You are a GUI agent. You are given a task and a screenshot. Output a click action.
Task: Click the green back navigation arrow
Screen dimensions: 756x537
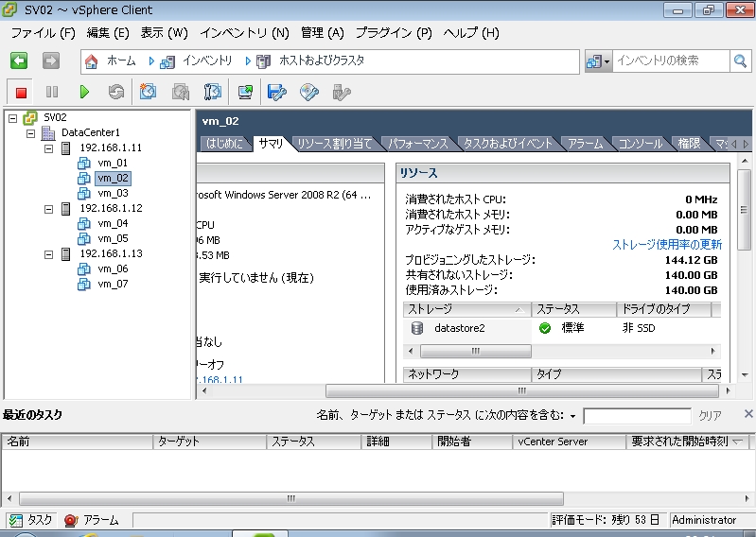19,61
